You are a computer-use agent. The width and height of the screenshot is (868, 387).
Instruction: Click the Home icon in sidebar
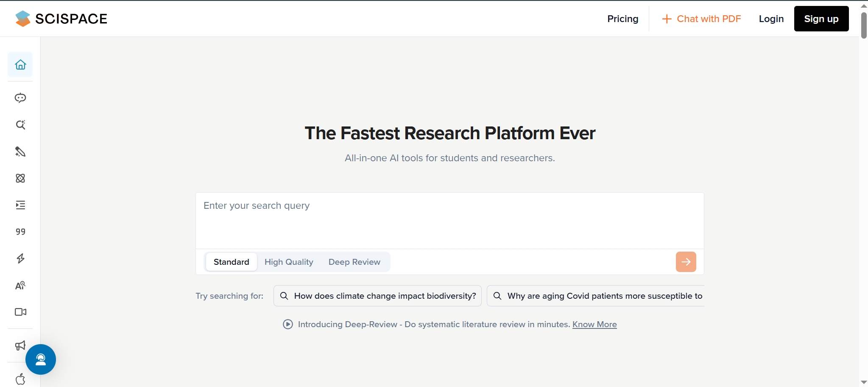[20, 64]
